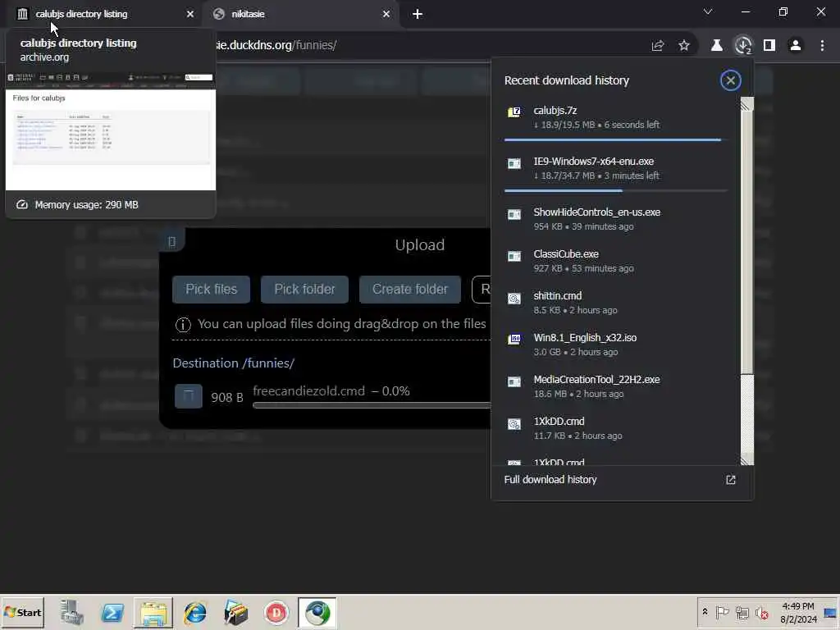The height and width of the screenshot is (630, 840).
Task: Open the Chrome three-dot menu
Action: (x=822, y=46)
